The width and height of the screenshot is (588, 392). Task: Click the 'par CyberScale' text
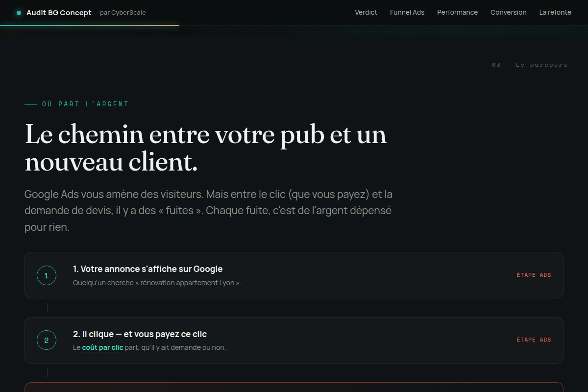(122, 13)
